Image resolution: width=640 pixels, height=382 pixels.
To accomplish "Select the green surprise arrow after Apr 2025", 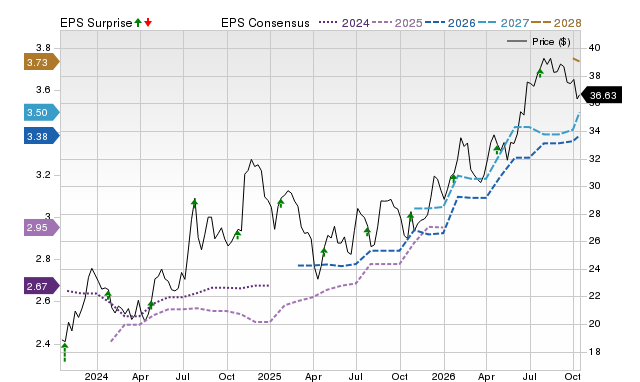I will [x=324, y=252].
